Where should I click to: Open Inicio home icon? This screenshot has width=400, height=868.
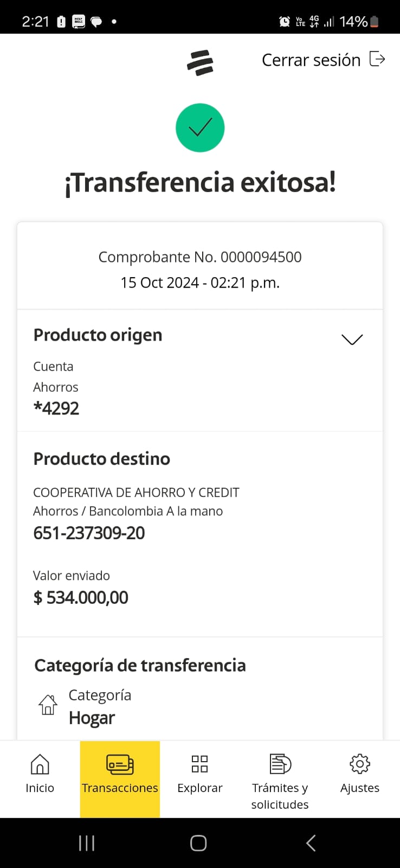click(x=40, y=764)
